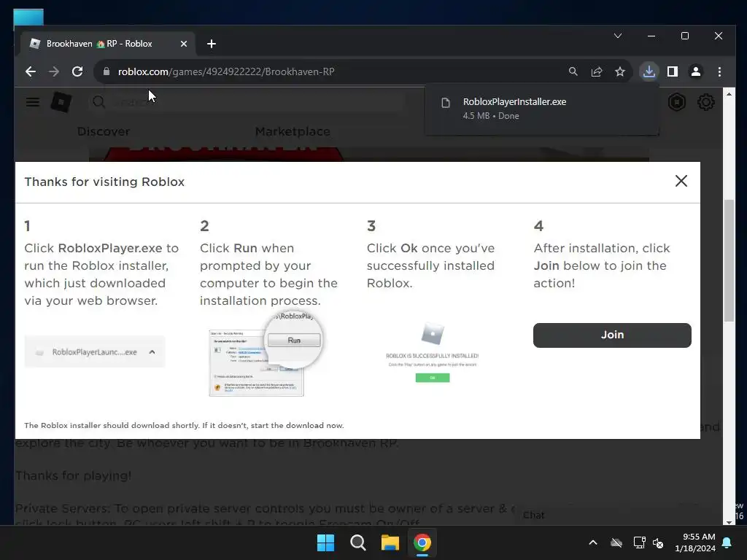The image size is (747, 560).
Task: Click the forward navigation arrow
Action: click(54, 72)
